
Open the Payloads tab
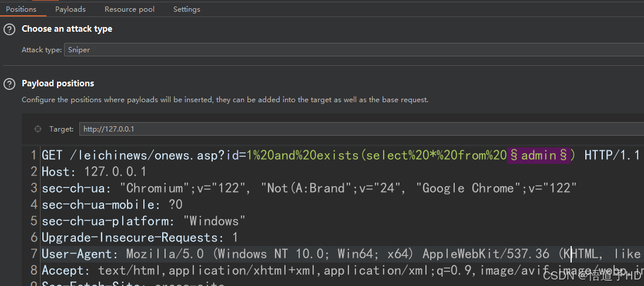(71, 9)
